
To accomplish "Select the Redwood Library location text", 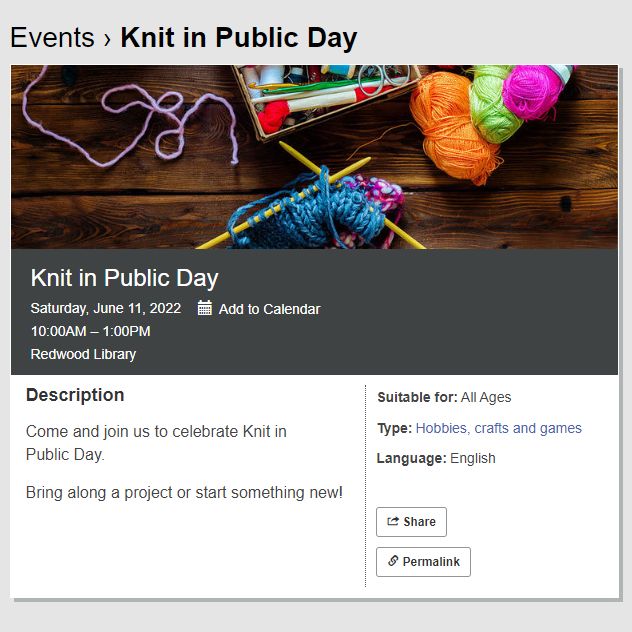I will point(83,354).
